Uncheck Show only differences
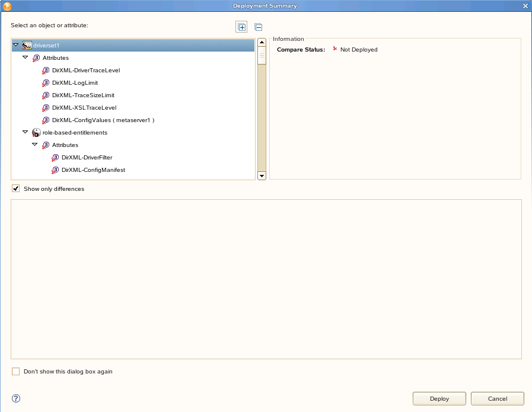The image size is (532, 412). point(15,188)
